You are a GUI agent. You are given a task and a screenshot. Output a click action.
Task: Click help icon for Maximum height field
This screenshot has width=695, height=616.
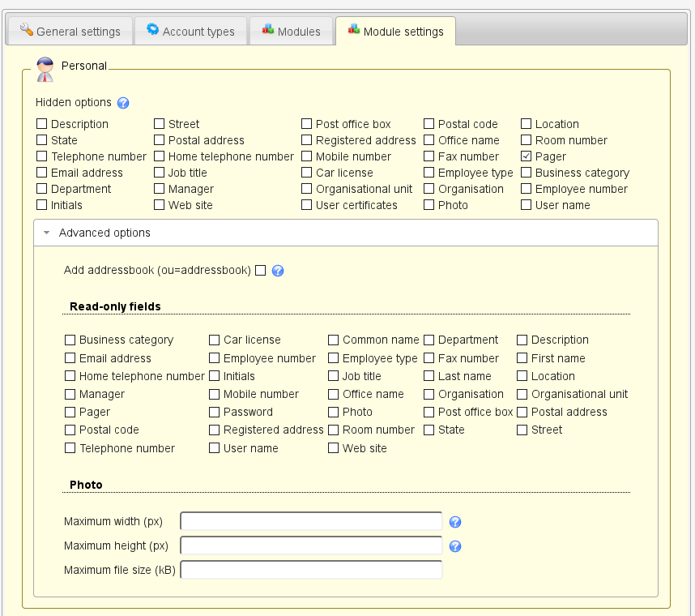pyautogui.click(x=455, y=546)
